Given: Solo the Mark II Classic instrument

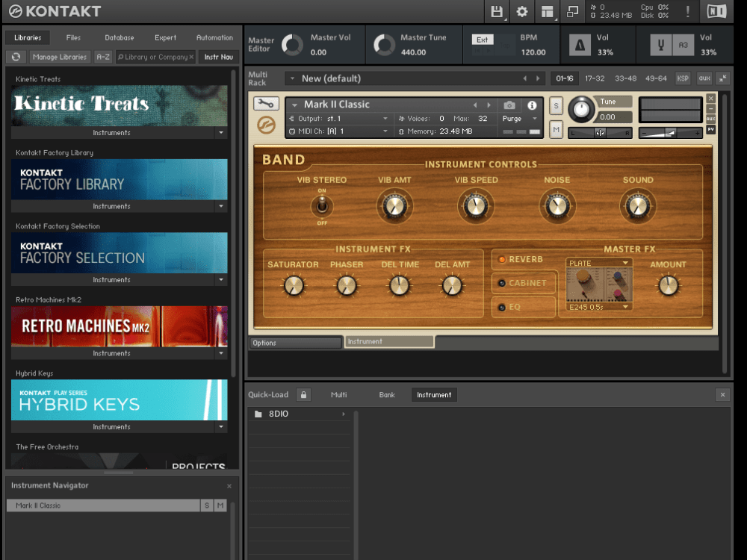Looking at the screenshot, I should 556,106.
